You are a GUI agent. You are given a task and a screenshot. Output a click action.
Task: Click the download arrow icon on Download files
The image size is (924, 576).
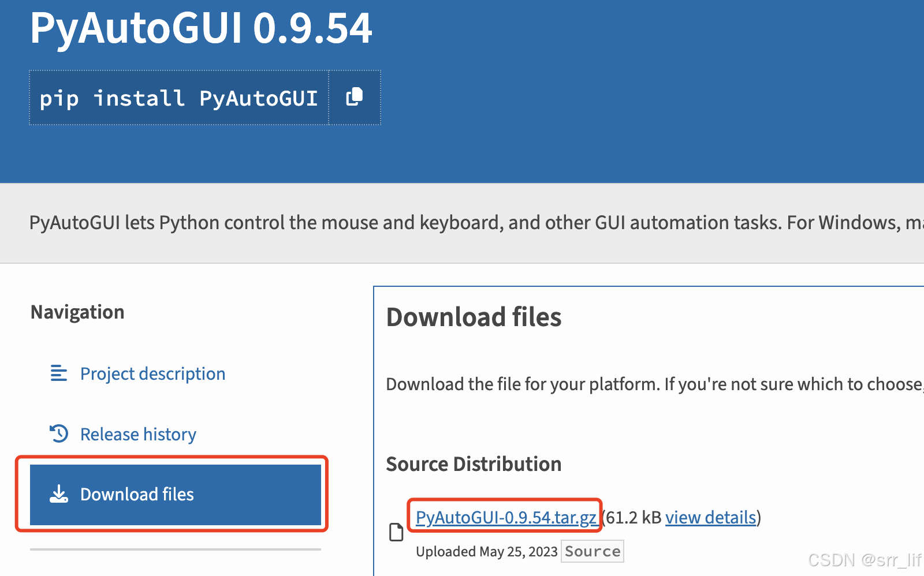point(59,494)
